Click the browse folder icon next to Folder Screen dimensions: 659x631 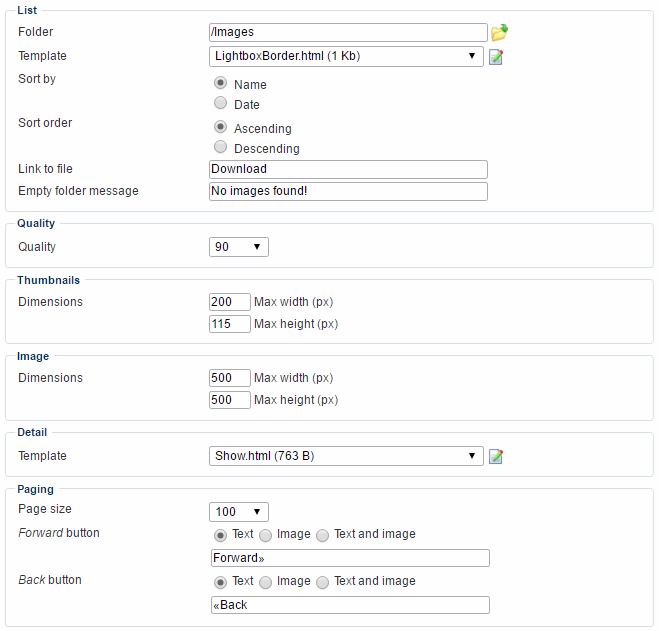pyautogui.click(x=499, y=32)
